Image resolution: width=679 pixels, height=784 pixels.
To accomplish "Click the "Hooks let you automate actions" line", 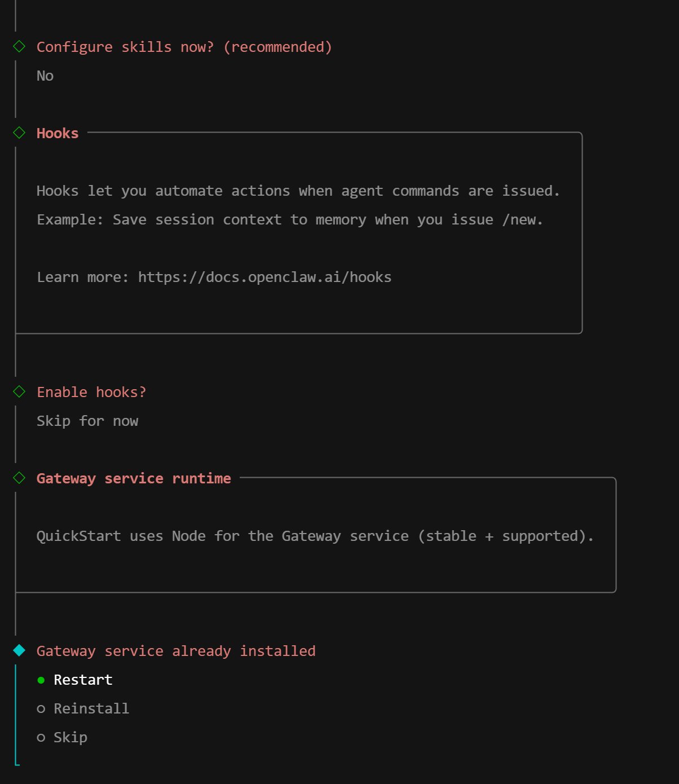I will (x=298, y=191).
